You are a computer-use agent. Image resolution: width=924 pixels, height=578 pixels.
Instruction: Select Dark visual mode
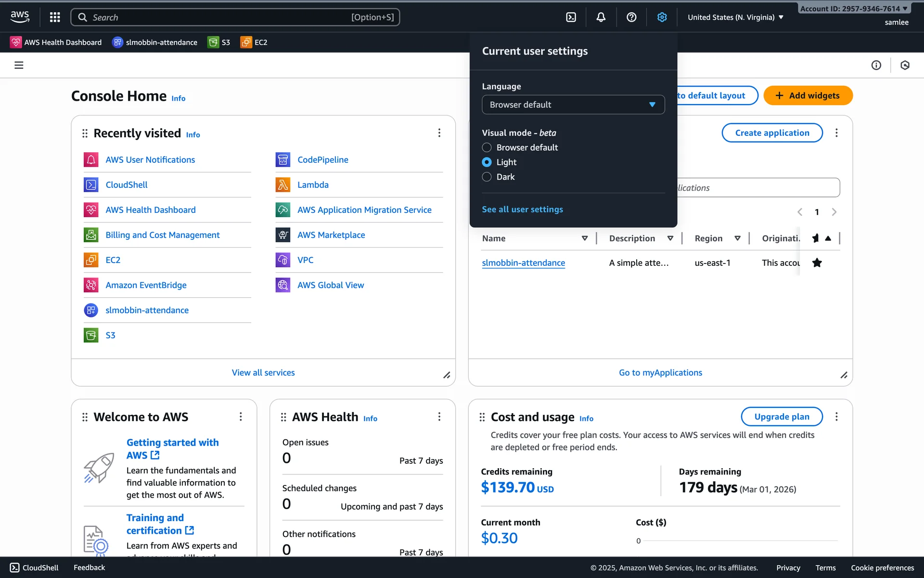(x=487, y=177)
